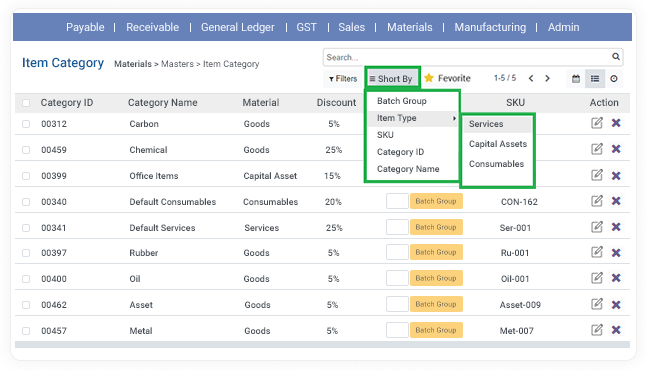Switch to the list view icon
Viewport: 647px width, 371px height.
pos(595,78)
